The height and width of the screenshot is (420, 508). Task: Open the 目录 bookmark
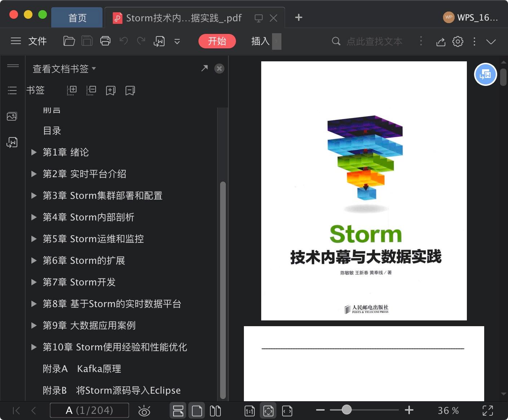[x=52, y=131]
